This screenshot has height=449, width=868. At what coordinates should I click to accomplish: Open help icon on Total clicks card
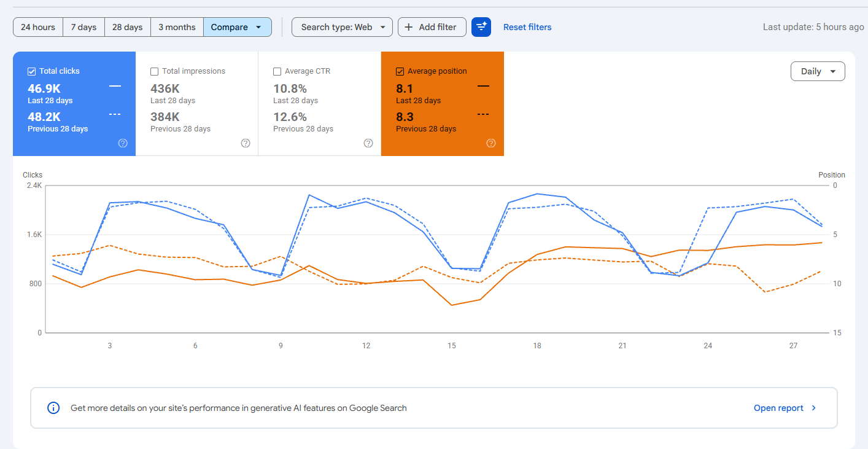[x=123, y=143]
